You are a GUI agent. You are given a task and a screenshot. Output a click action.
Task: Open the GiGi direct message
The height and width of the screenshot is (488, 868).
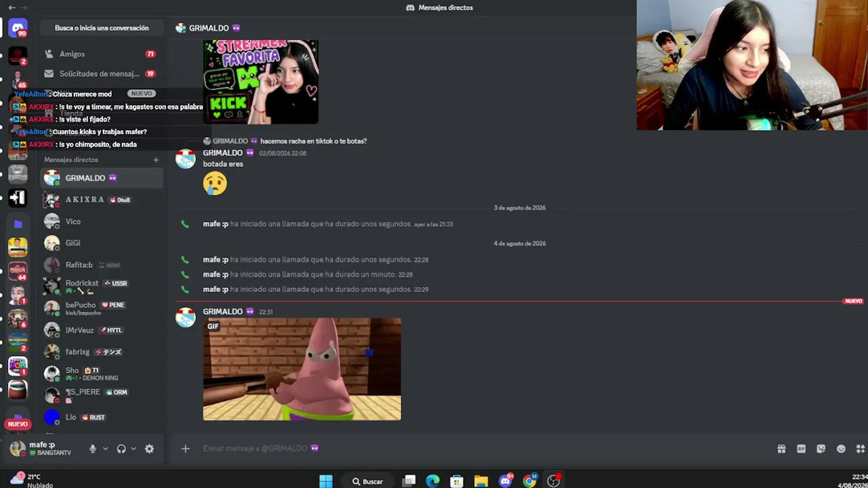pyautogui.click(x=101, y=243)
